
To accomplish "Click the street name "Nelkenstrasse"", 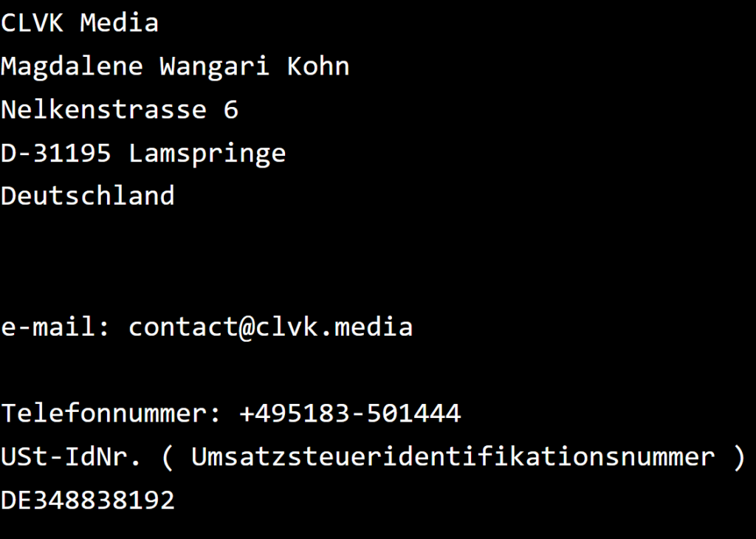I will pos(103,110).
